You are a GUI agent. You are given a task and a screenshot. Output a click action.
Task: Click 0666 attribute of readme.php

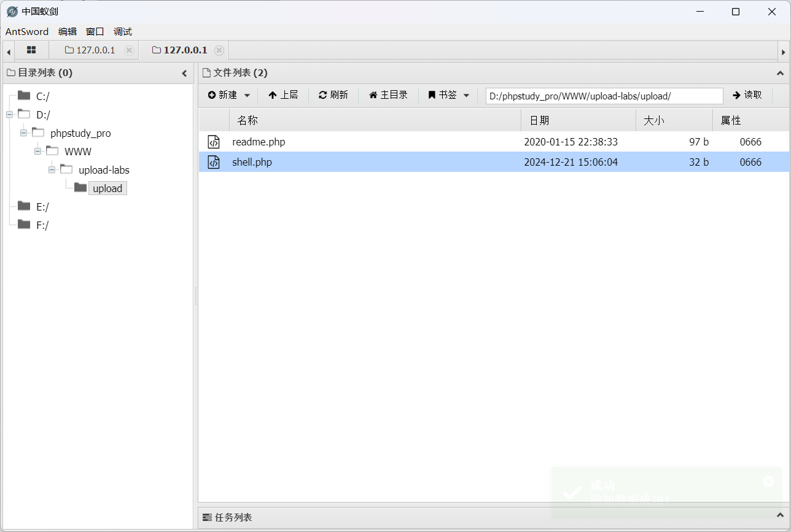tap(750, 142)
